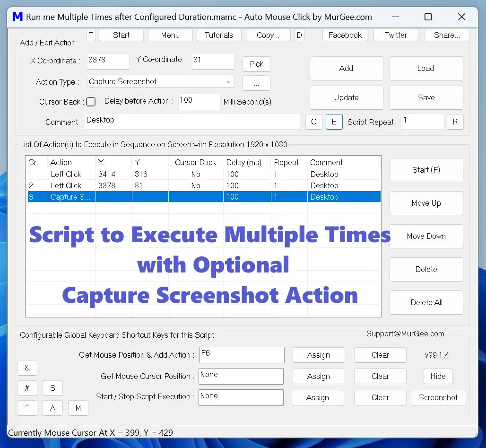This screenshot has height=448, width=486.
Task: Click the Get Mouse Cursor Position shortcut field
Action: tap(241, 377)
